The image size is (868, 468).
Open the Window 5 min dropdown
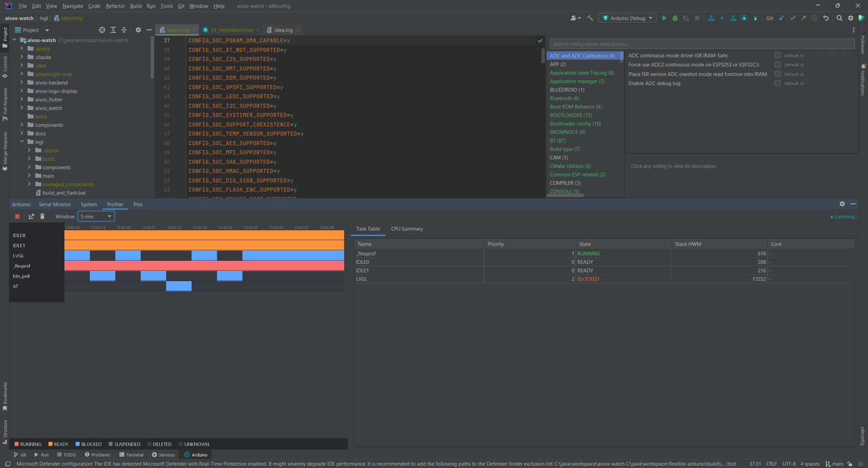tap(96, 216)
